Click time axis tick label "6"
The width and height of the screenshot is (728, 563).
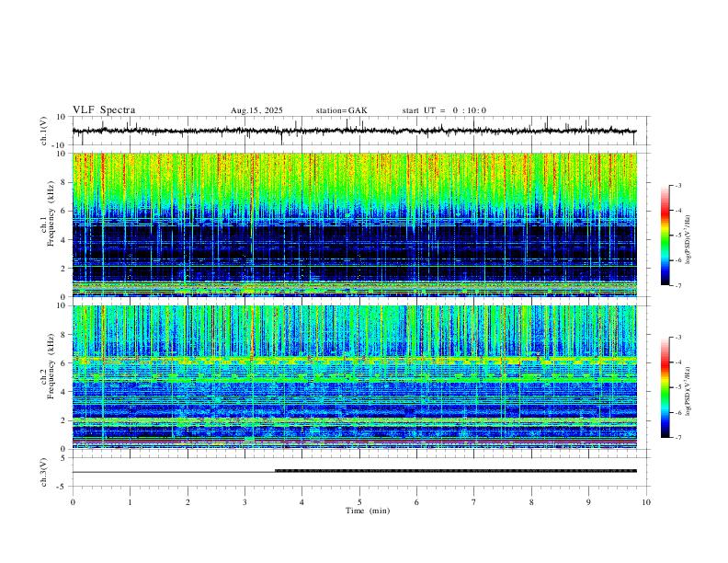point(416,502)
